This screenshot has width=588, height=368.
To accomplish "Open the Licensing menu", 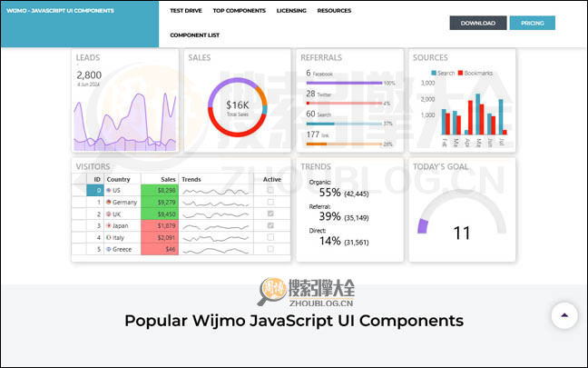I will click(291, 11).
